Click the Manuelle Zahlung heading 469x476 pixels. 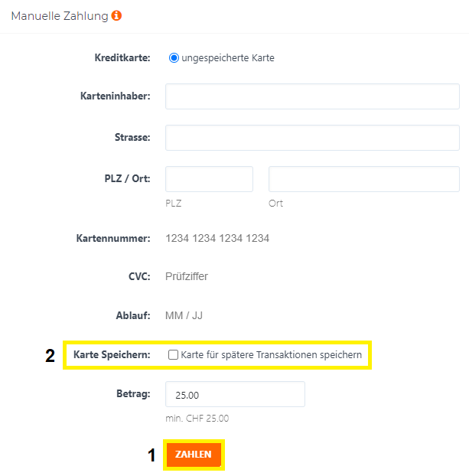point(60,16)
